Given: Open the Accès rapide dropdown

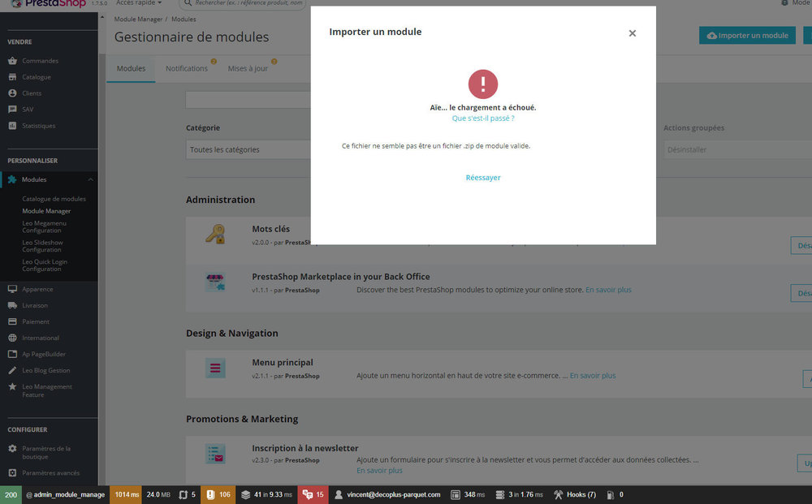Looking at the screenshot, I should [138, 3].
